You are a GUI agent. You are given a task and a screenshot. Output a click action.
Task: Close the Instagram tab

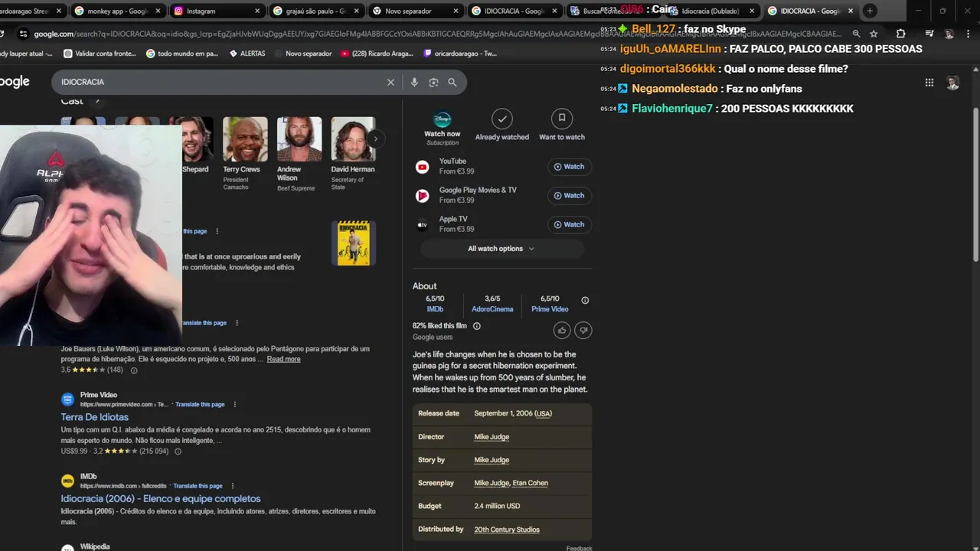coord(257,11)
